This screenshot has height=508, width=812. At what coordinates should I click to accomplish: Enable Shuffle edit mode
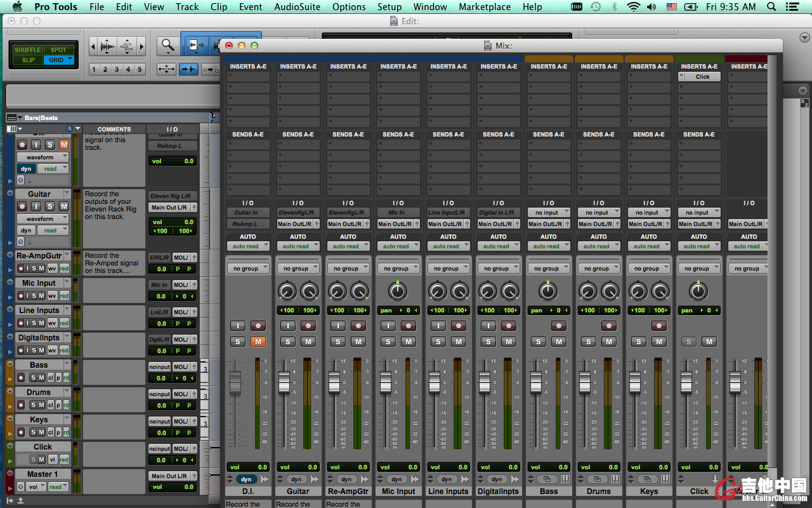pos(27,50)
